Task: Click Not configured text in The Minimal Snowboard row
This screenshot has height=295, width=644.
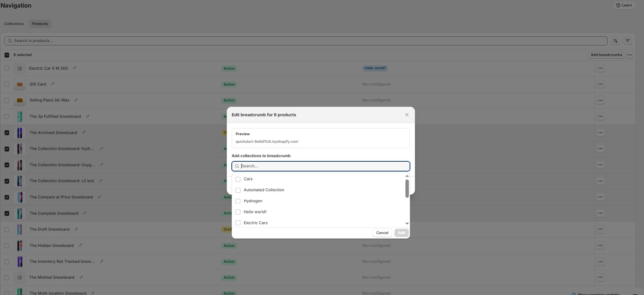Action: tap(376, 277)
